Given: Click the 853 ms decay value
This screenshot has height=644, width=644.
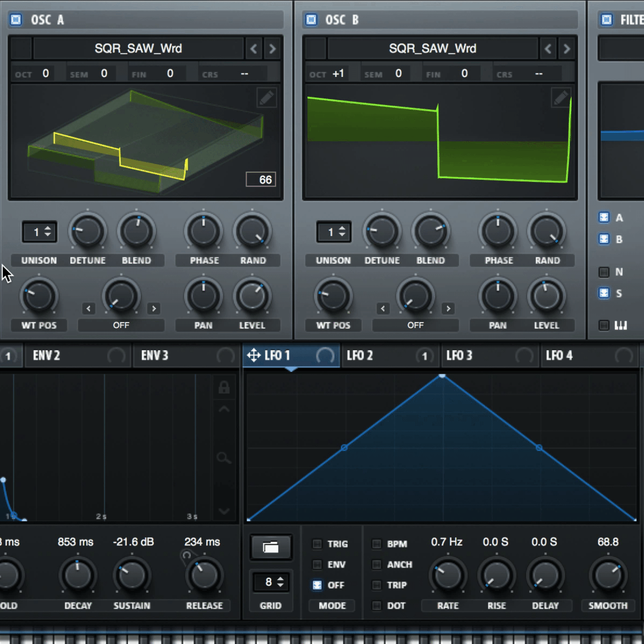Looking at the screenshot, I should pyautogui.click(x=75, y=542).
